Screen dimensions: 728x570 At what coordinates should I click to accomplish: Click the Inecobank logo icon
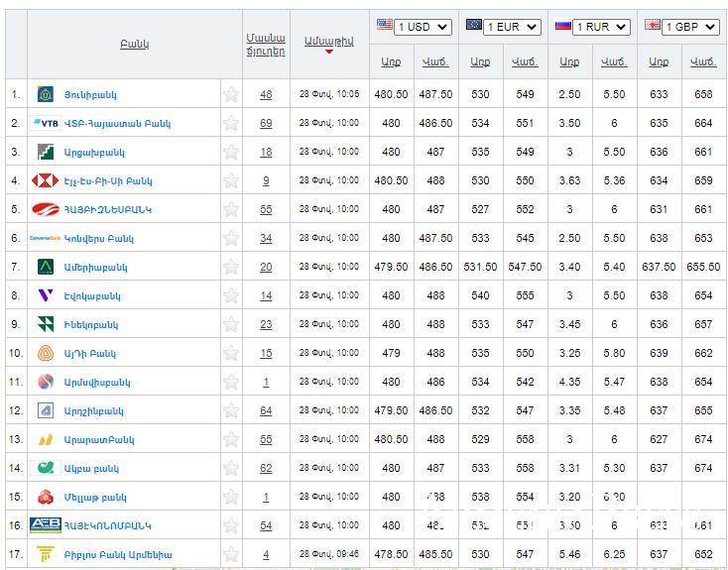tap(46, 324)
